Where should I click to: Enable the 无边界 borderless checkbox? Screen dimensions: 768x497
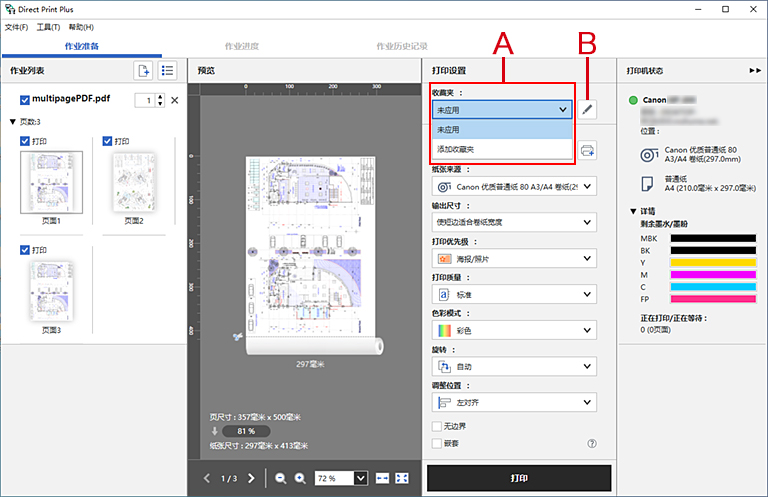(437, 426)
